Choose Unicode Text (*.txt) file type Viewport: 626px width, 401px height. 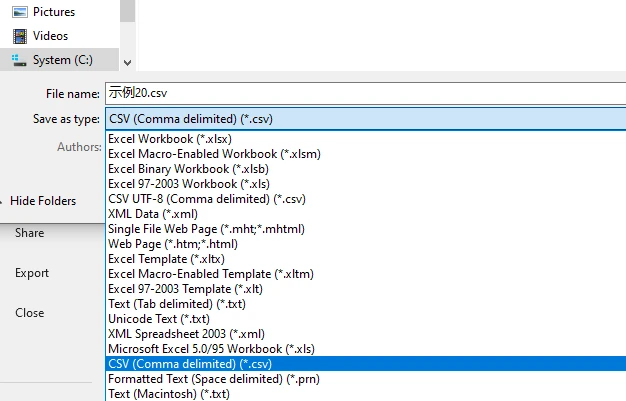click(x=366, y=319)
